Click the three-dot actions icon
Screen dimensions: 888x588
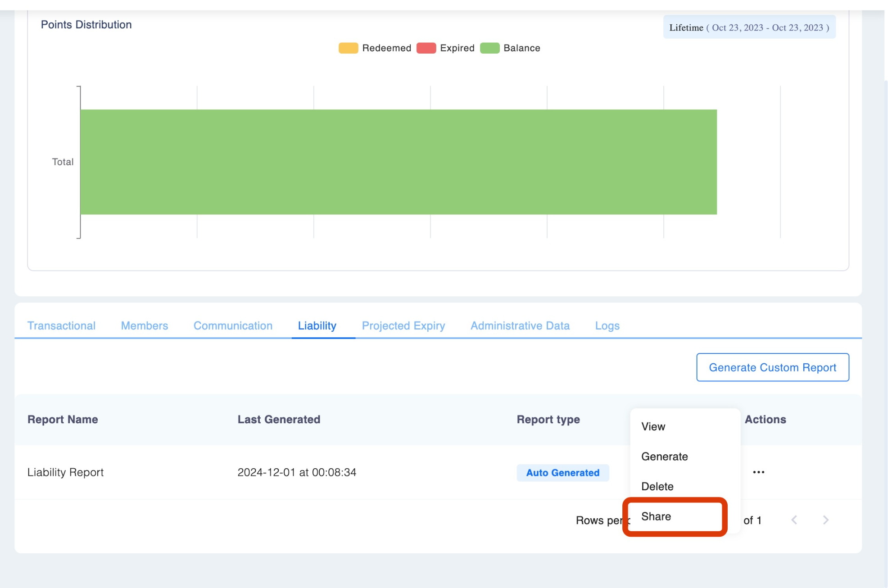(758, 472)
